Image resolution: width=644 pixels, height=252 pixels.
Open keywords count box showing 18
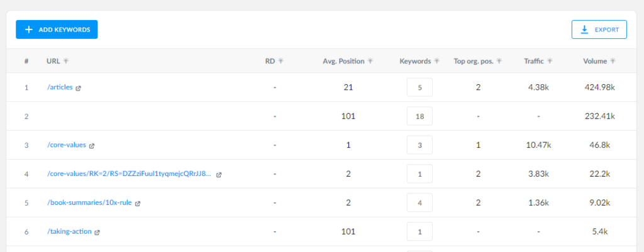coord(419,116)
